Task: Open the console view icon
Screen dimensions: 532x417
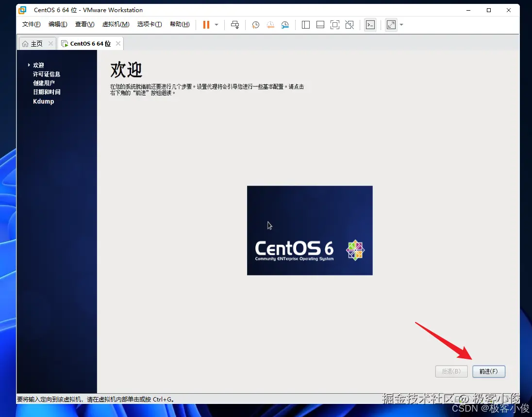Action: (370, 25)
